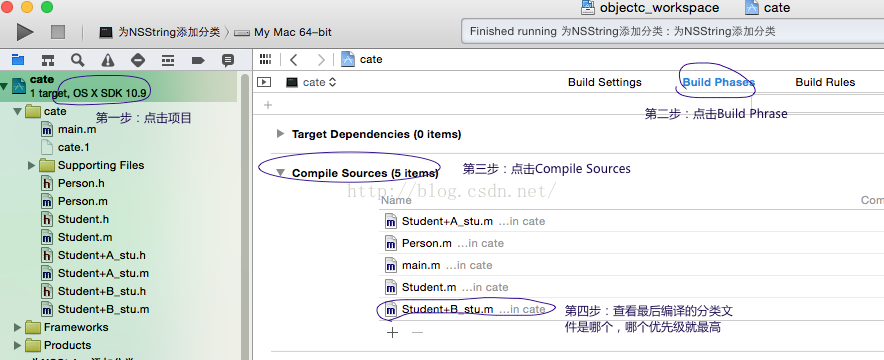Open the Log navigator speech bubble icon
The image size is (884, 360).
pos(228,60)
